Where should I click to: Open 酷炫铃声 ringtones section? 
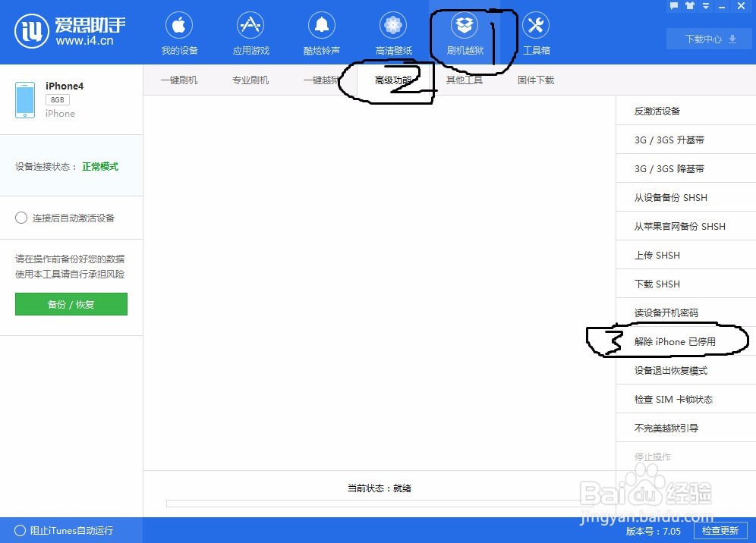point(322,33)
